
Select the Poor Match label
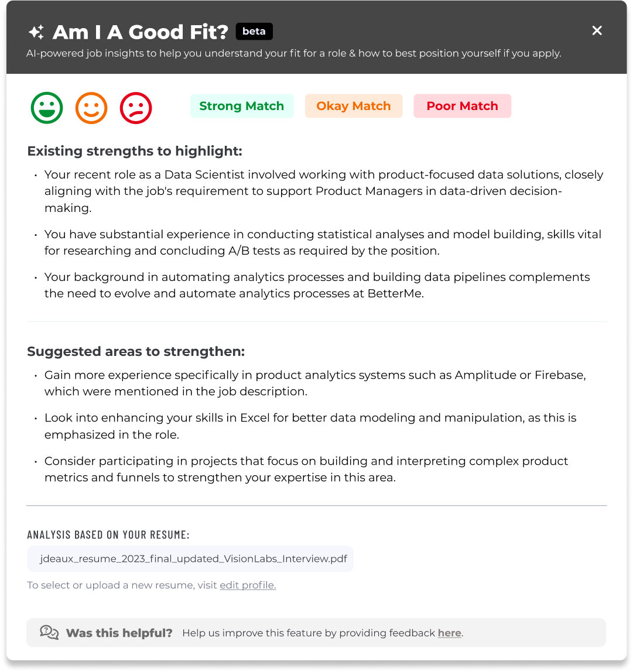coord(462,106)
